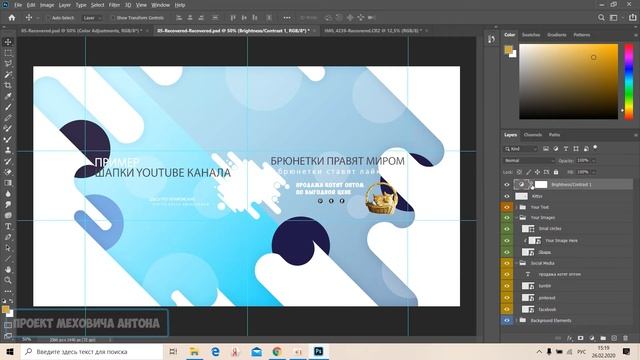Open the Opacity slider dropdown arrow
The height and width of the screenshot is (360, 640).
pos(593,160)
